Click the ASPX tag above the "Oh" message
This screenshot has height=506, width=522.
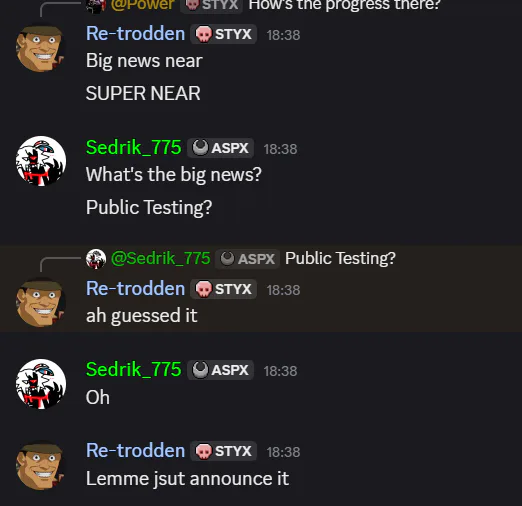click(220, 370)
